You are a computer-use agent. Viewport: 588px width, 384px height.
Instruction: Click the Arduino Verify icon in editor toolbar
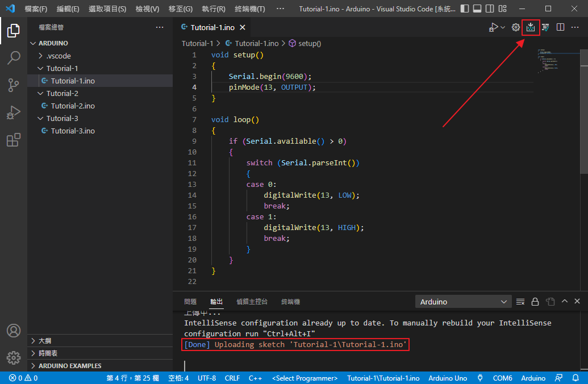[x=545, y=27]
